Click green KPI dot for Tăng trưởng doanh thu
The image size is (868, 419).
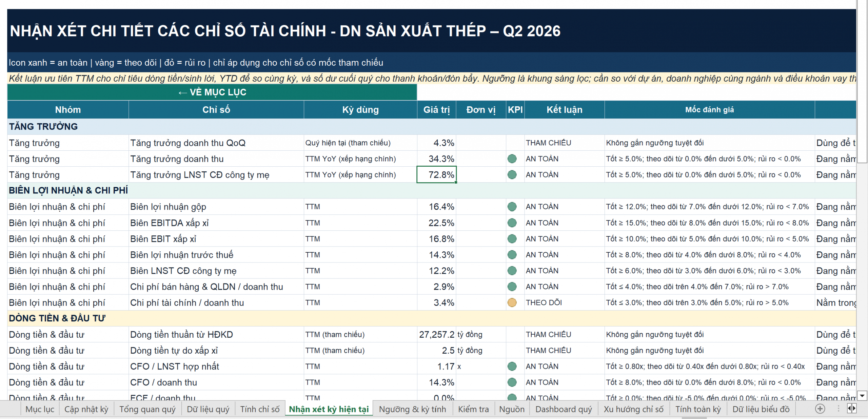click(512, 159)
